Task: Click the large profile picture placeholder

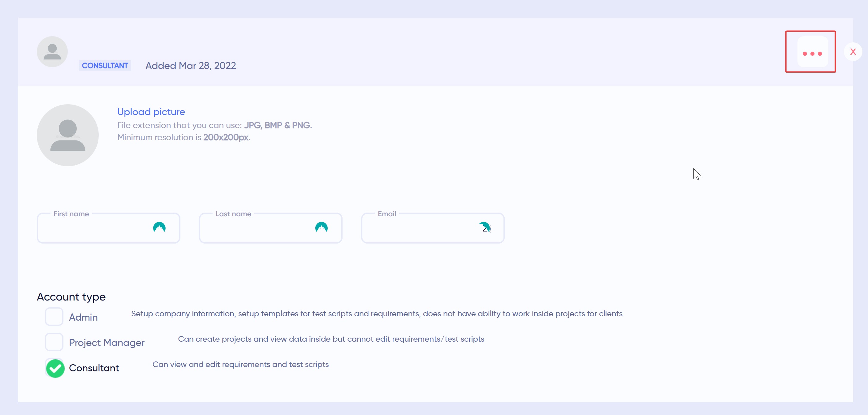Action: [x=68, y=135]
